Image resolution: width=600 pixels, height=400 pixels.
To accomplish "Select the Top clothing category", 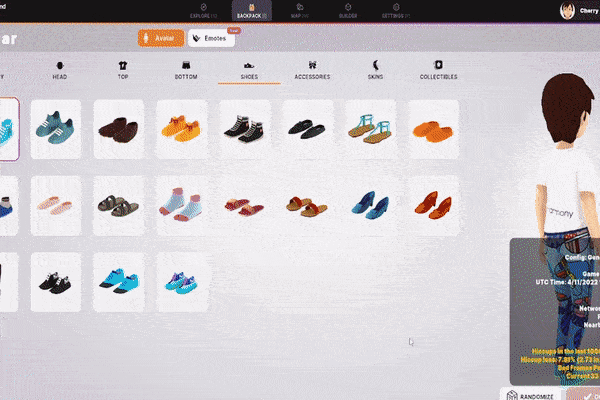I will (x=123, y=70).
